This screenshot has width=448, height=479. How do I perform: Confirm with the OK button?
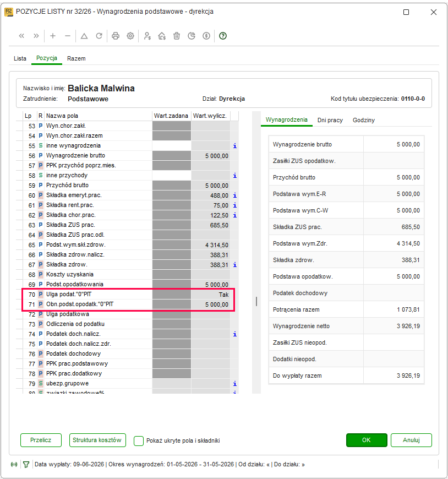coord(367,440)
